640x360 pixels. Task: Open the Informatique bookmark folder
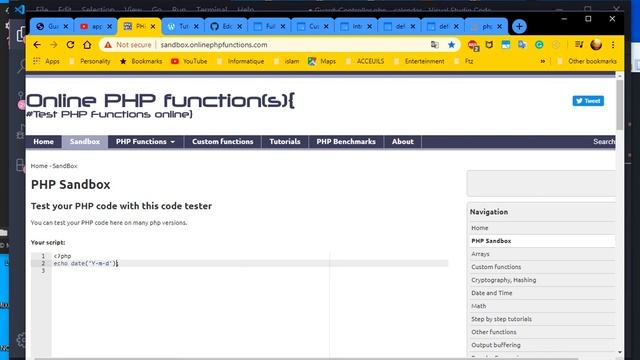point(240,61)
